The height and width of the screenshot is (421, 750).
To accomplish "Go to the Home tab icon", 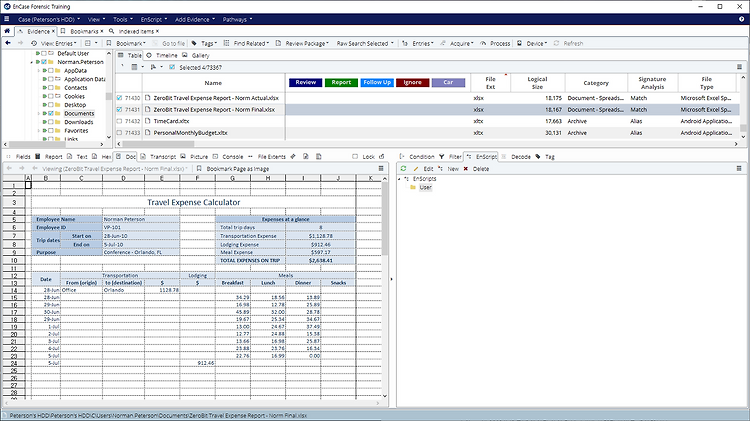I will coord(7,31).
